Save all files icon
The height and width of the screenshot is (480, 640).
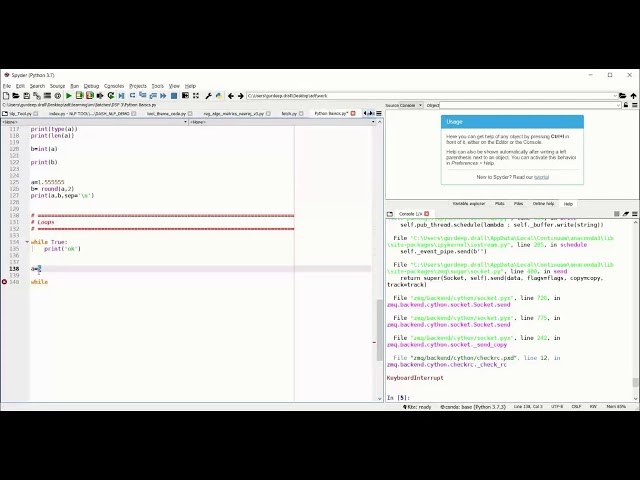tap(37, 96)
